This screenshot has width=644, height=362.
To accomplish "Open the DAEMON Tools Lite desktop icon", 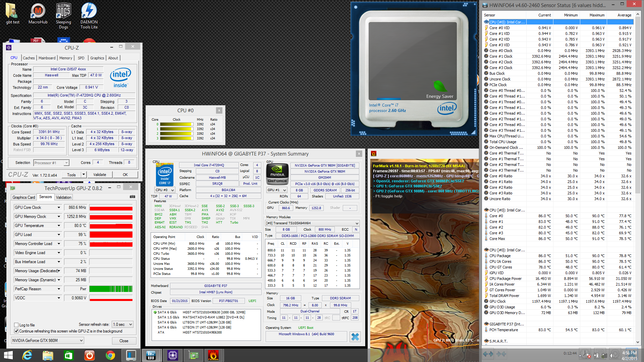I will (89, 16).
